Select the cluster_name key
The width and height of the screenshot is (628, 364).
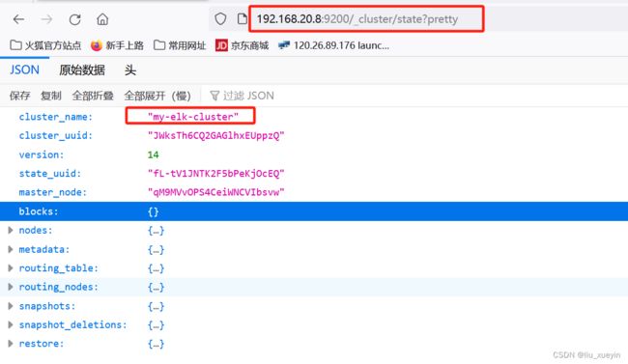click(x=56, y=117)
